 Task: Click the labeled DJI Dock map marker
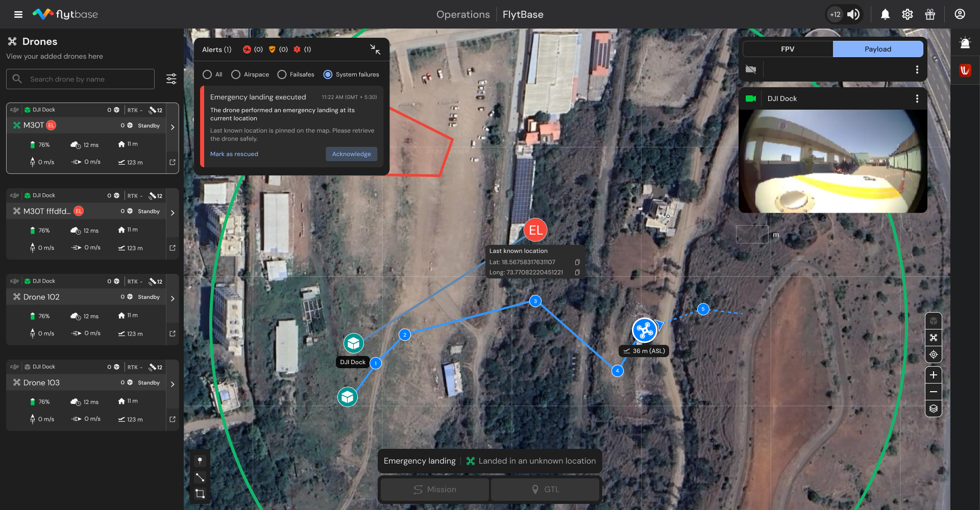pyautogui.click(x=353, y=344)
